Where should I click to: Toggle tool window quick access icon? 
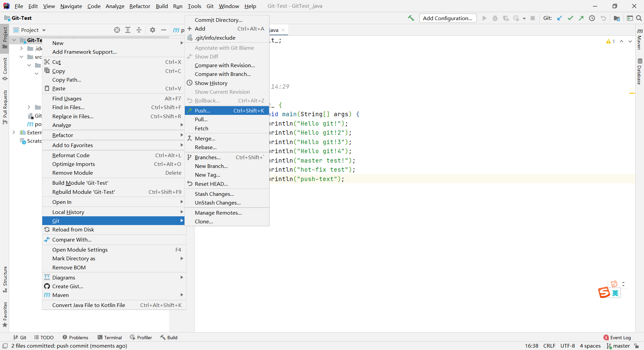click(x=5, y=346)
